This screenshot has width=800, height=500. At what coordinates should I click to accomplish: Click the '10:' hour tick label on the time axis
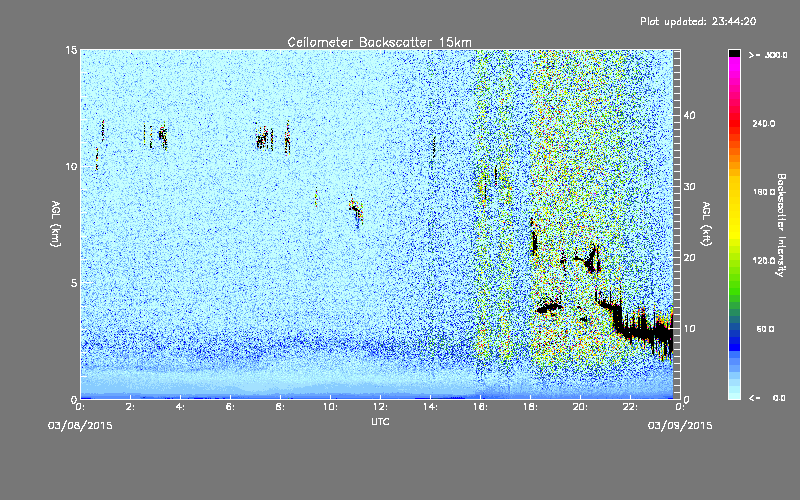click(331, 407)
